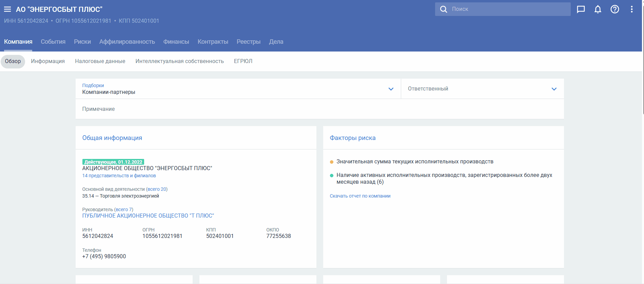Open the Общая информация section heading
This screenshot has height=284, width=644.
(112, 138)
